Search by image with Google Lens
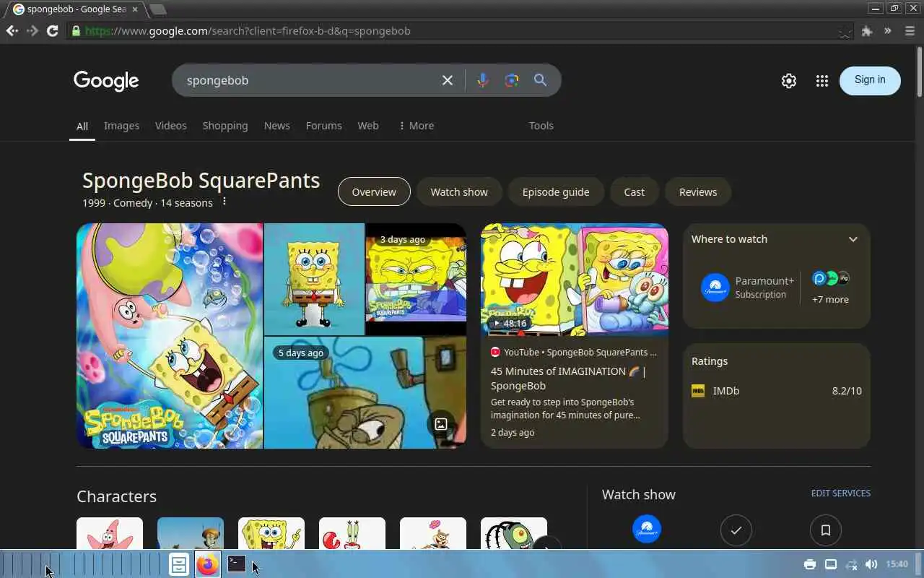924x578 pixels. [x=512, y=80]
